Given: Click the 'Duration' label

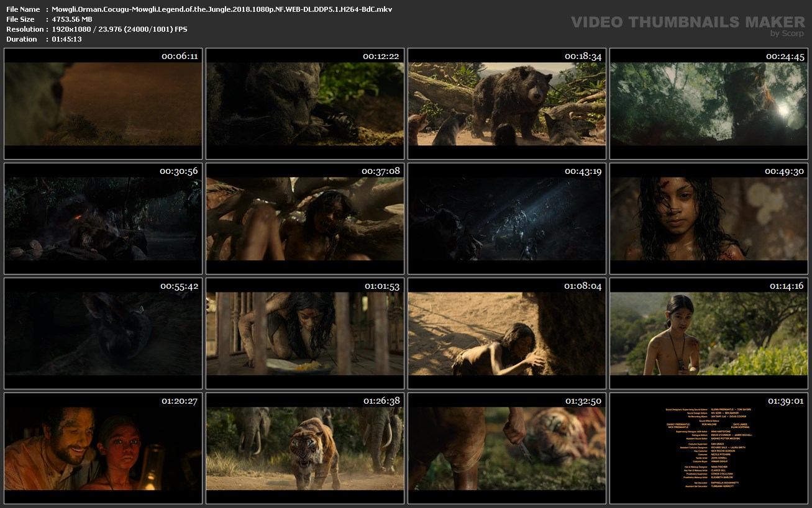Looking at the screenshot, I should (x=22, y=39).
